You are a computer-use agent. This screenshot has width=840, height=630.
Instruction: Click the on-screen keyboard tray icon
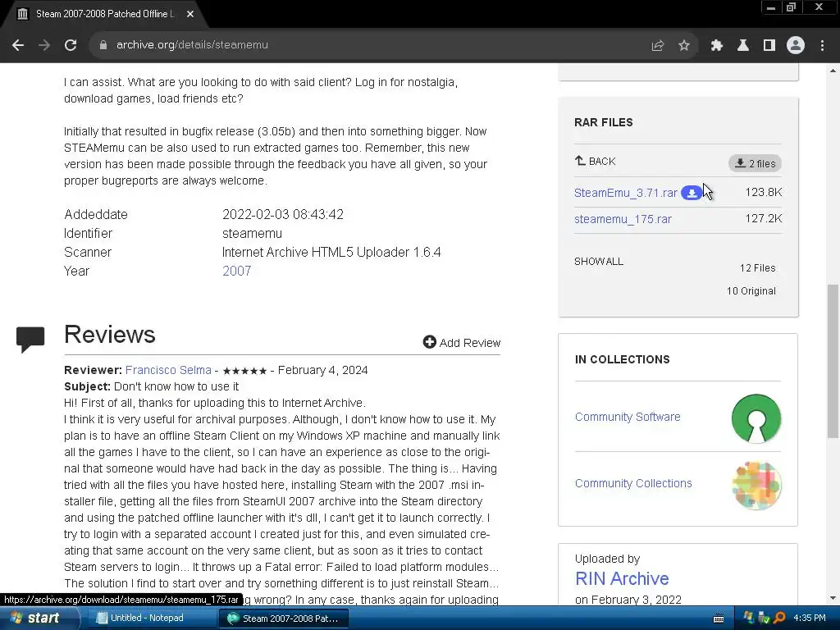pos(719,619)
